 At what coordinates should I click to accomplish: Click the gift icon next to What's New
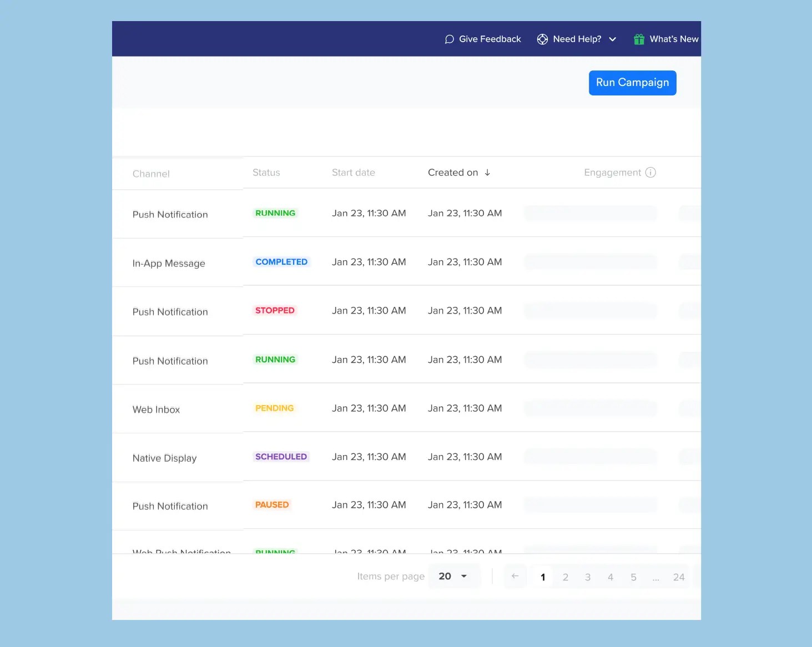(x=638, y=39)
